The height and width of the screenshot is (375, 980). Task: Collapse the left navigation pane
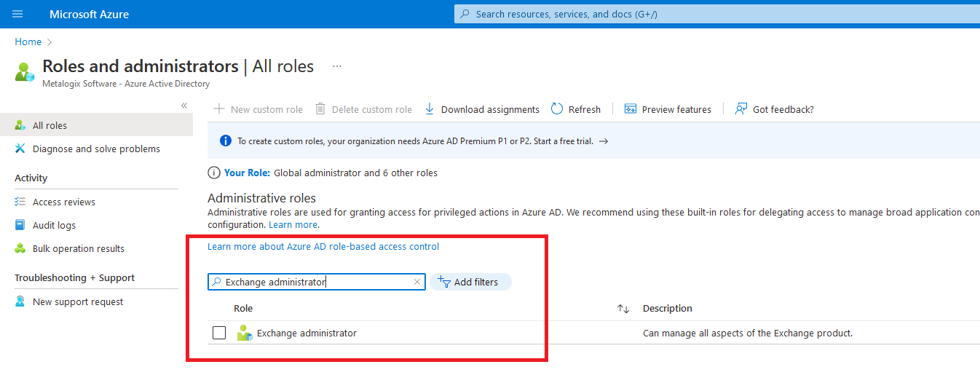tap(184, 106)
